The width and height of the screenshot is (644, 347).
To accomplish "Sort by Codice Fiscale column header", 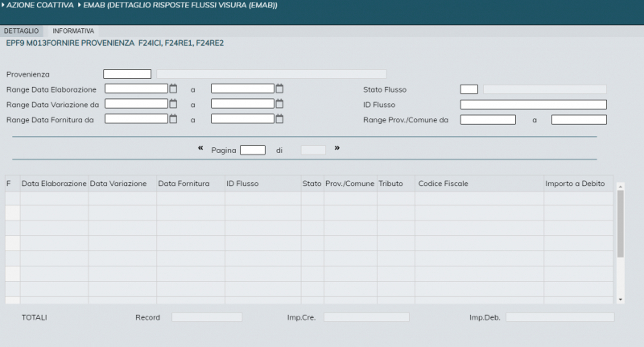I will (x=443, y=184).
